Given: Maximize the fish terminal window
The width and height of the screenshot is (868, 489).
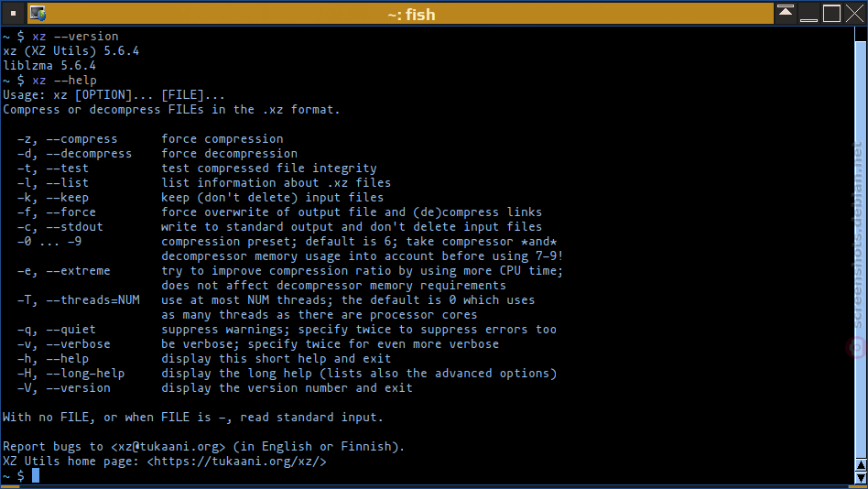Looking at the screenshot, I should coord(831,14).
